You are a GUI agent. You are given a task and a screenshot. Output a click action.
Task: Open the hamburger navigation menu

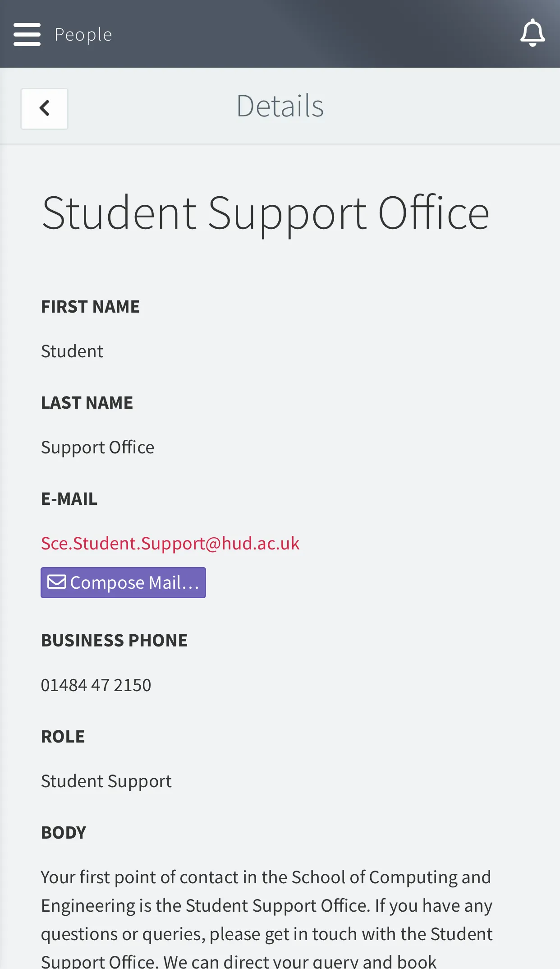pos(27,34)
